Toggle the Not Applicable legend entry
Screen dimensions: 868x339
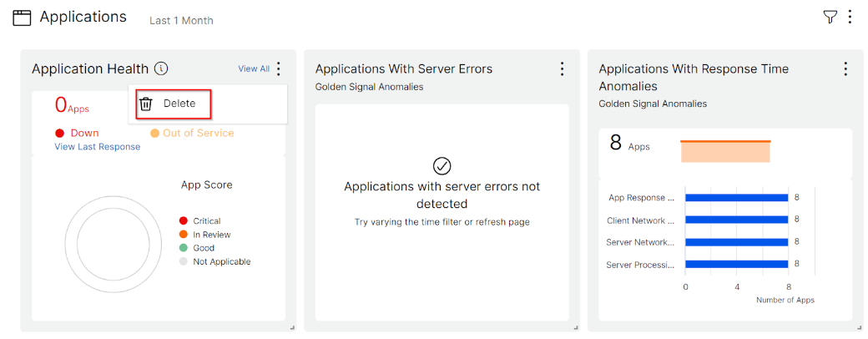pos(214,261)
